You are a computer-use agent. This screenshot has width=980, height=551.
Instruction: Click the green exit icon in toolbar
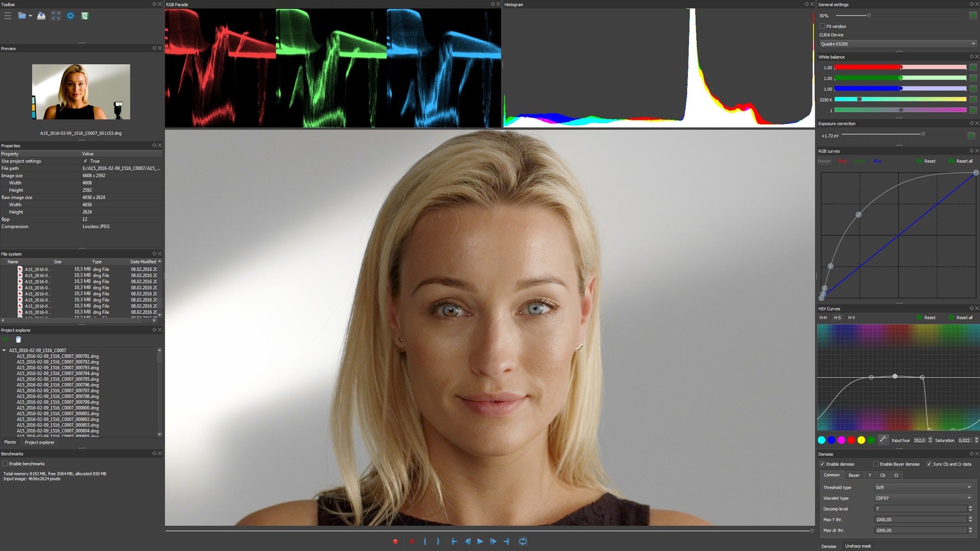point(85,16)
